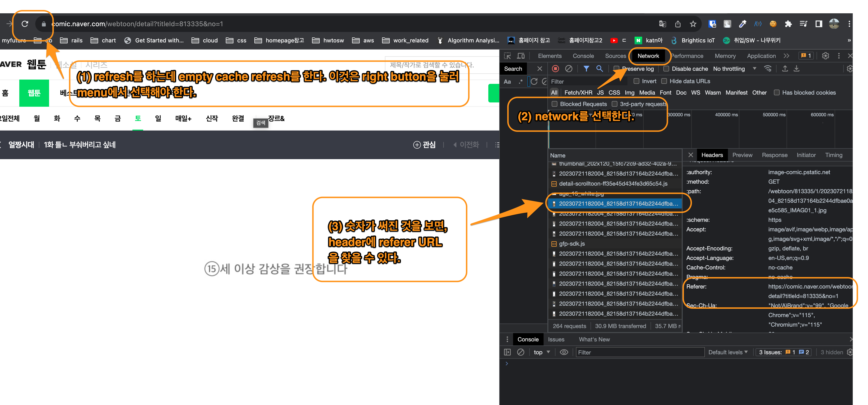868x405 pixels.
Task: Click the red record network log icon
Action: [555, 69]
